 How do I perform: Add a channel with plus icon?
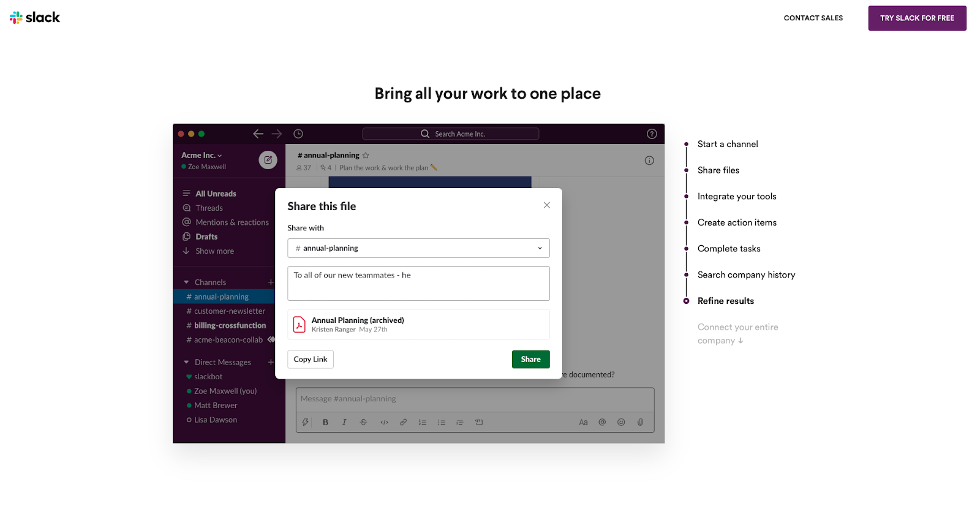(x=271, y=282)
